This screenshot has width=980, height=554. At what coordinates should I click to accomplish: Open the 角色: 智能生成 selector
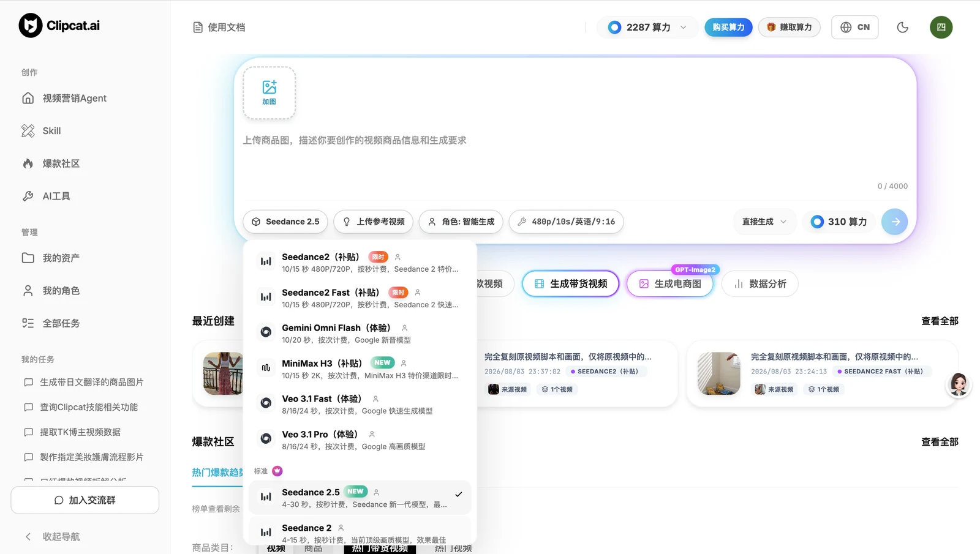461,222
